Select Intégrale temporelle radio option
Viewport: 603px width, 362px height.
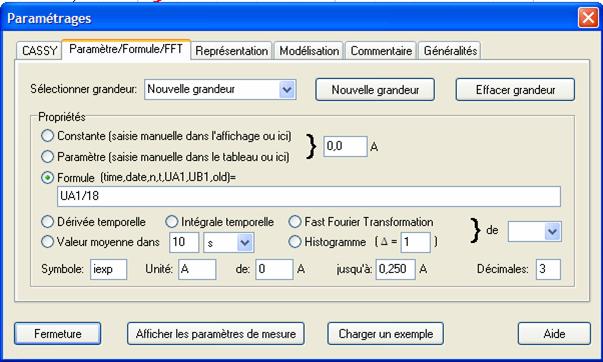point(172,222)
